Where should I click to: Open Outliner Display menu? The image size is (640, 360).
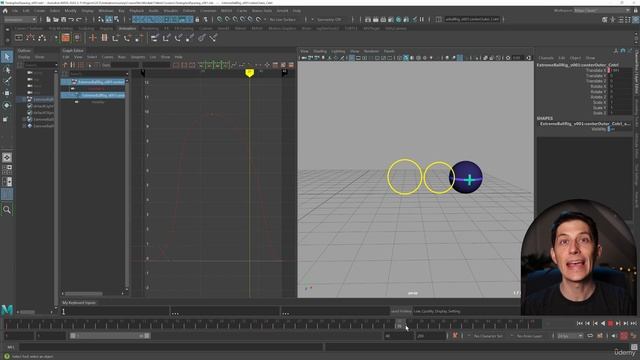tap(24, 57)
